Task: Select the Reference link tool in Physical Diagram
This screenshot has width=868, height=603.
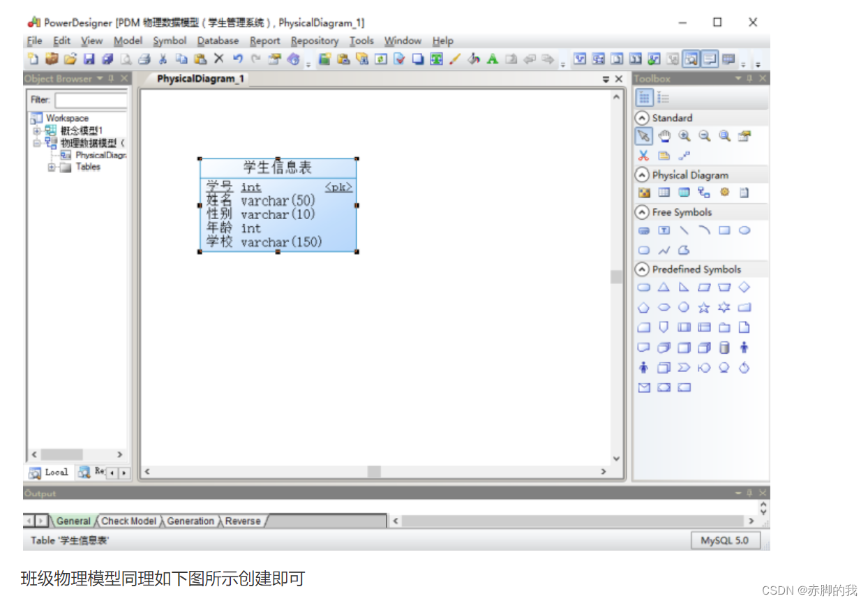Action: (704, 193)
